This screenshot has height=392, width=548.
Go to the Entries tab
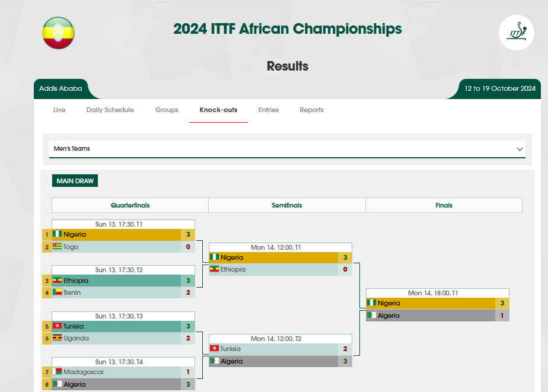(x=269, y=110)
